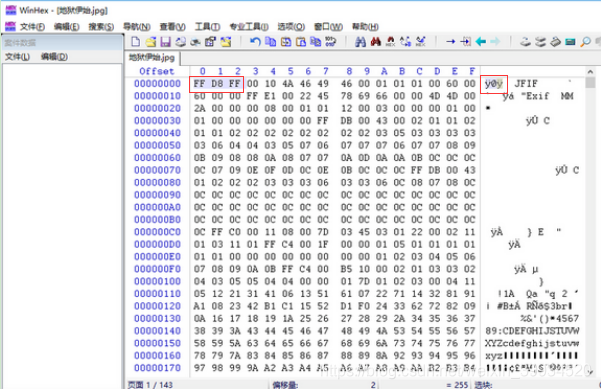Click the cyan Back arrow icon
601x389 pixels.
481,41
